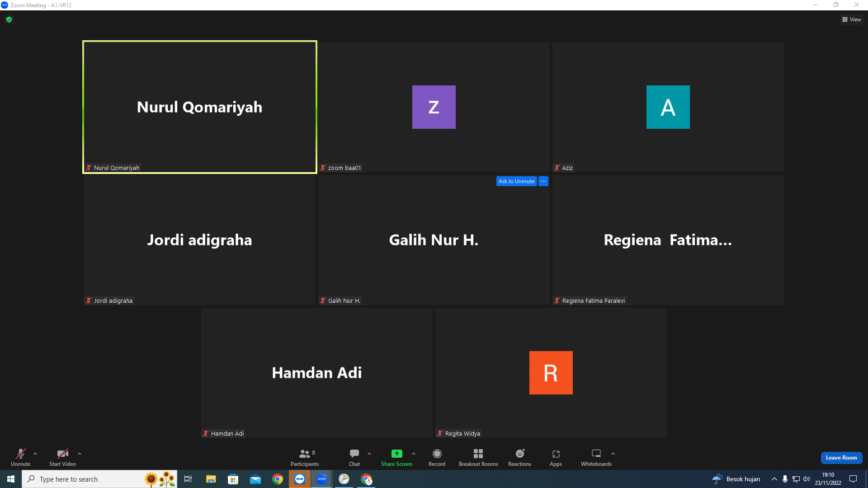Open Breakout Rooms
The height and width of the screenshot is (488, 868).
(x=478, y=457)
